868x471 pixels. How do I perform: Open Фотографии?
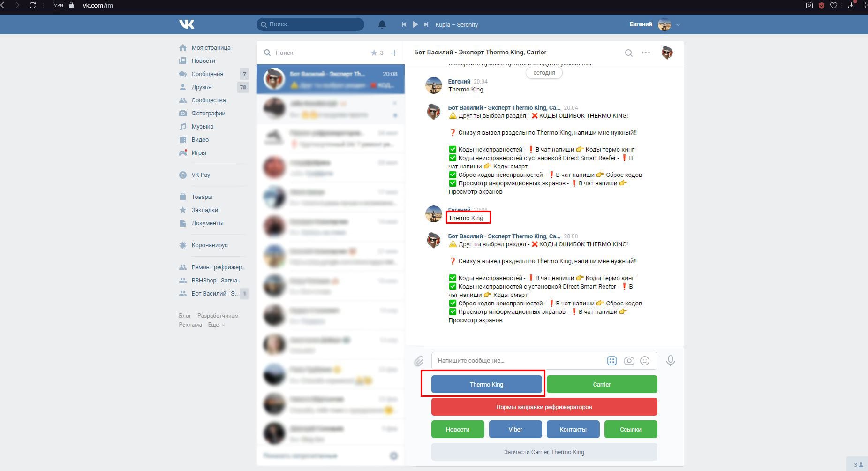208,113
